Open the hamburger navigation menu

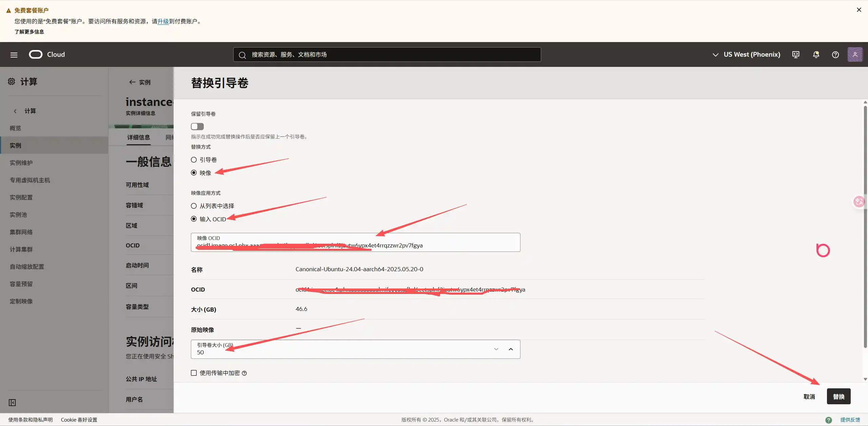coord(14,55)
